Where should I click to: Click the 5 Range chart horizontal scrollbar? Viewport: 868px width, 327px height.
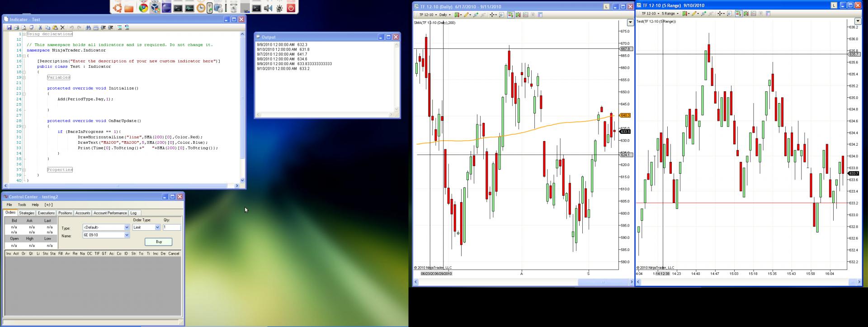pos(748,282)
